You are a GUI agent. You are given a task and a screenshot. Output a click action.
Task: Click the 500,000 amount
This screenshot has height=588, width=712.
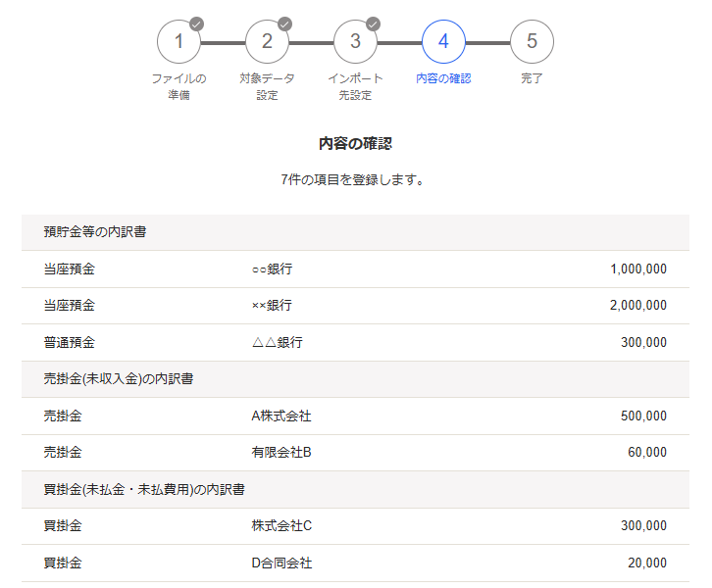(644, 416)
